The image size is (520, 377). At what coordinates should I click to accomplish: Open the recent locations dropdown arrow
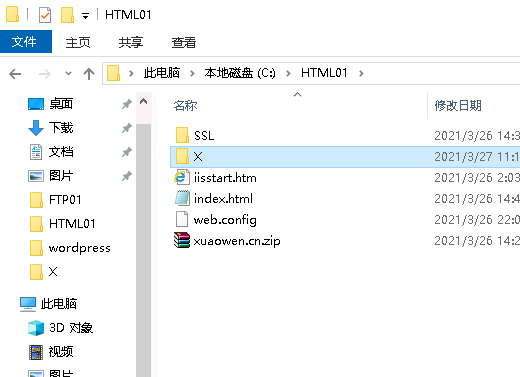click(68, 73)
